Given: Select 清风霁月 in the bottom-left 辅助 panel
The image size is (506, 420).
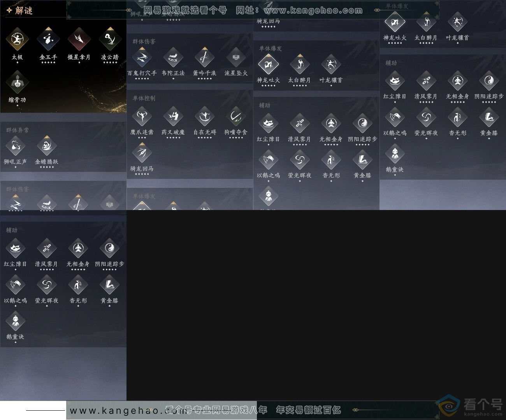Looking at the screenshot, I should 47,248.
